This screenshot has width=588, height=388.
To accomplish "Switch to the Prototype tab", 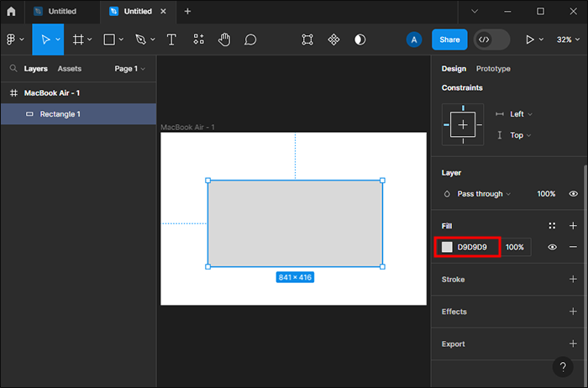I will tap(493, 69).
